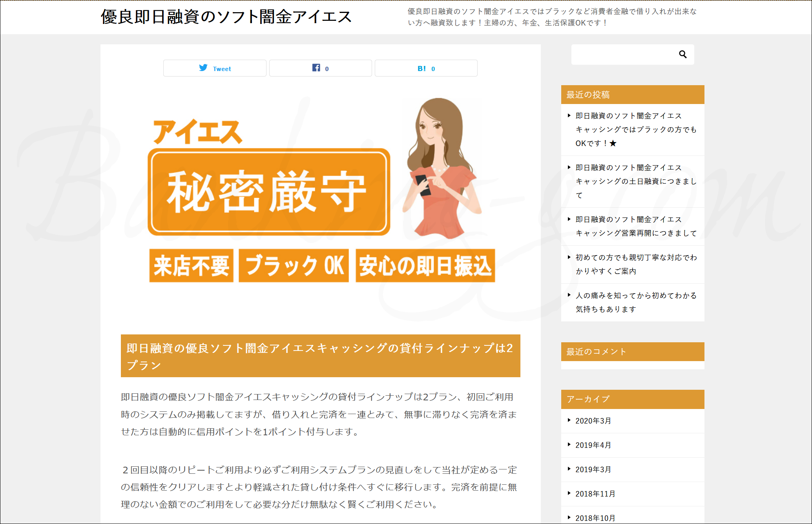Click the ブラックOK orange badge
This screenshot has width=812, height=524.
[294, 266]
